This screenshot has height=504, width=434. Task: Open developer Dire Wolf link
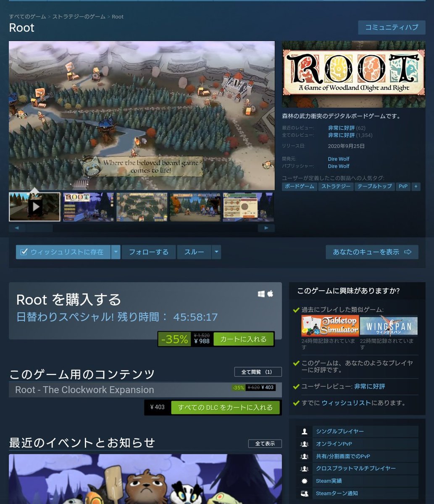(339, 159)
